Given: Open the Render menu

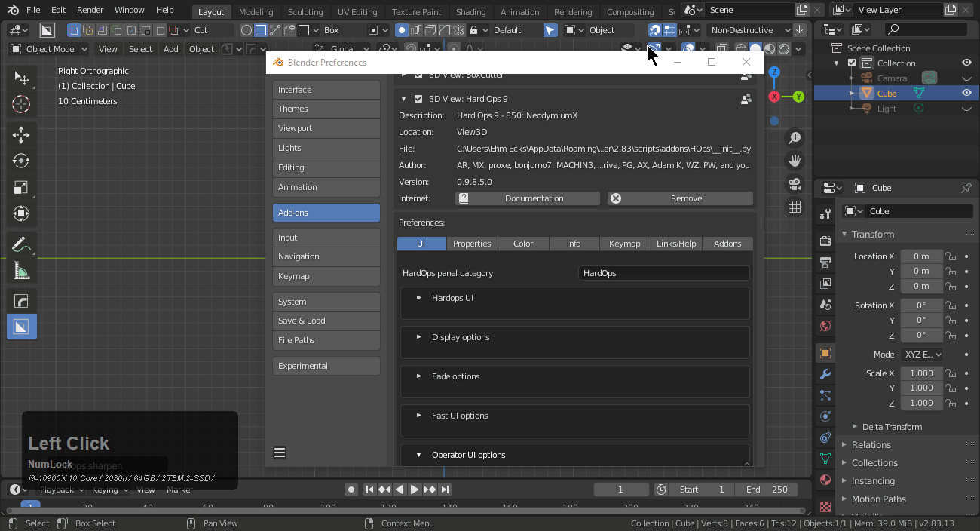Looking at the screenshot, I should [x=90, y=11].
